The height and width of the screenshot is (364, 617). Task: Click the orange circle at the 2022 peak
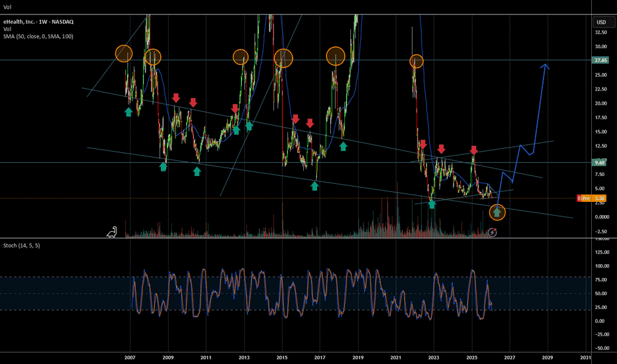tap(416, 62)
